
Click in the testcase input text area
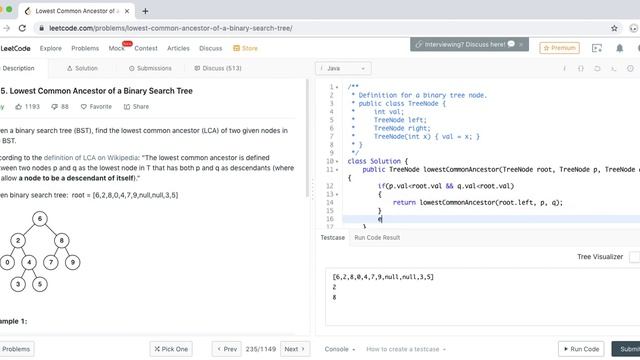pyautogui.click(x=482, y=297)
